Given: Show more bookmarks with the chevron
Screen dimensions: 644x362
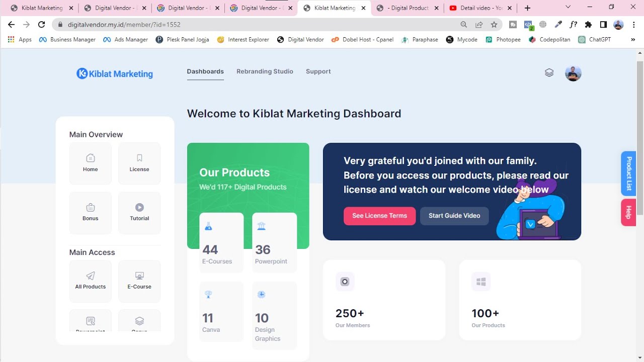Looking at the screenshot, I should (633, 39).
